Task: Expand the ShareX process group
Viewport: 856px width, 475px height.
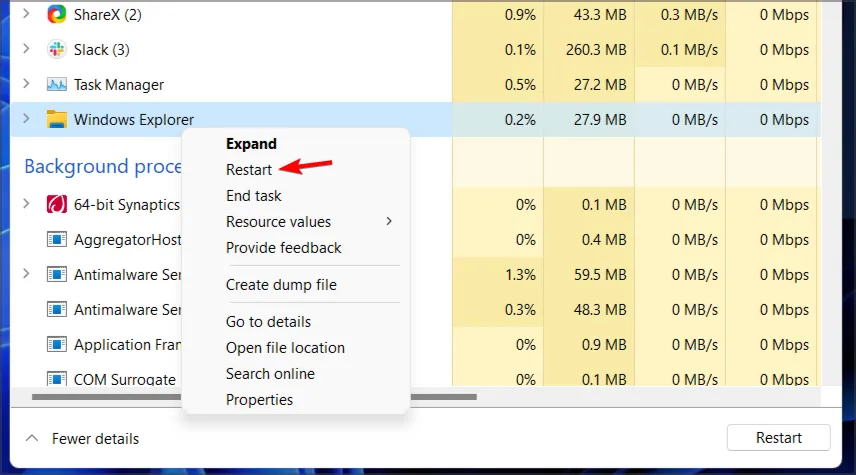Action: pyautogui.click(x=26, y=14)
